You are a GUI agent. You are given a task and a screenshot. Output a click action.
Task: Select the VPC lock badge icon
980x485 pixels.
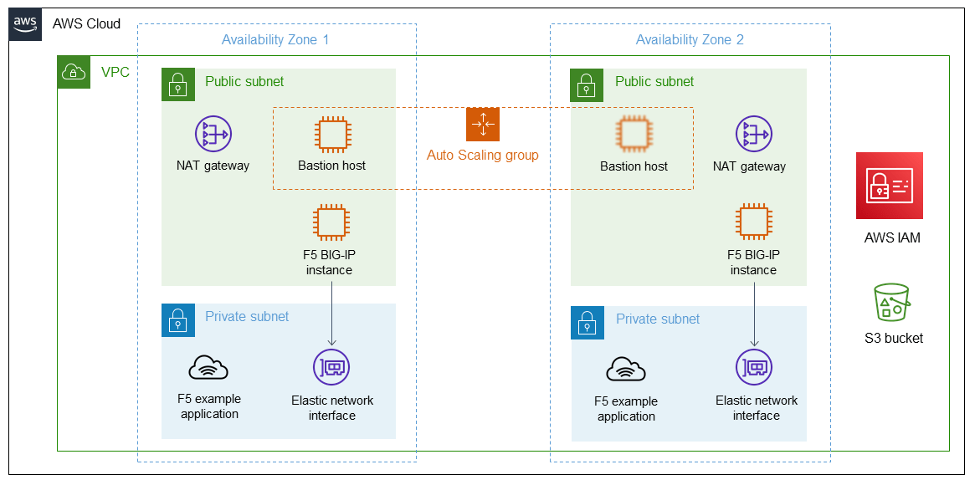73,72
